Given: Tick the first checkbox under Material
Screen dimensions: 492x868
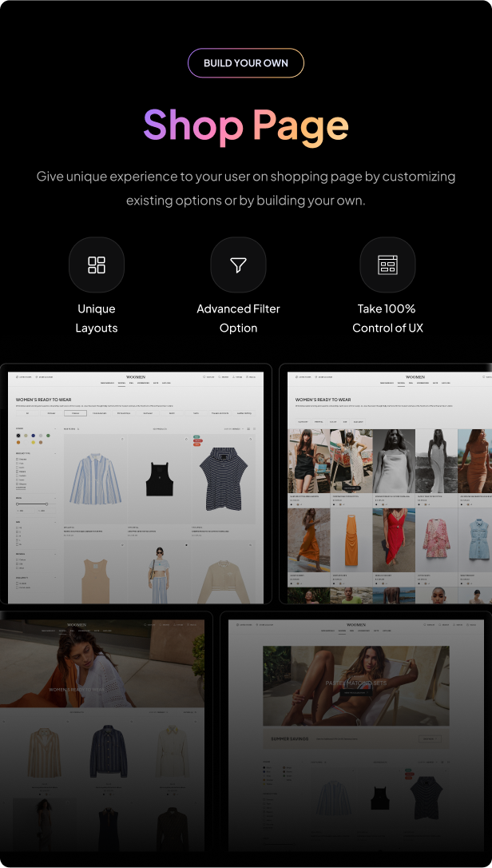Looking at the screenshot, I should 17,559.
